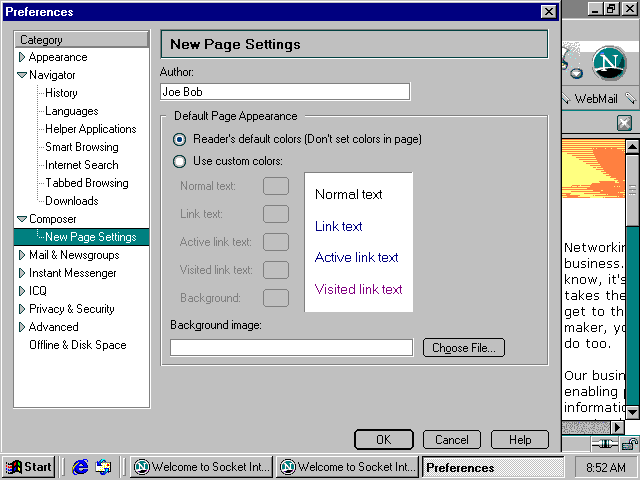Screen dimensions: 640x480
Task: Expand the Privacy & Security category
Action: 22,309
